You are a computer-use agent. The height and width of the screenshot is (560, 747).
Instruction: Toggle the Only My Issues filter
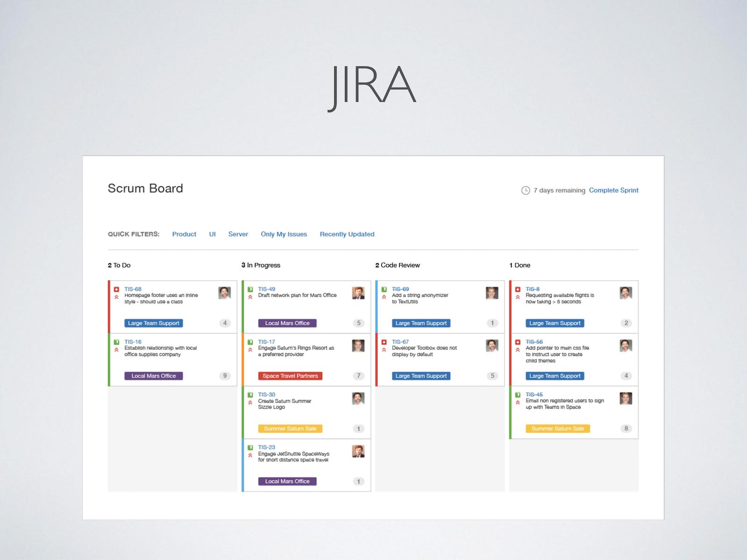pos(284,234)
